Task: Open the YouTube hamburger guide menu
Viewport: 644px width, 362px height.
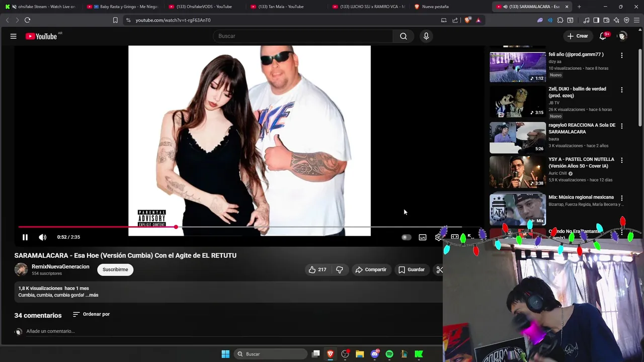Action: click(x=14, y=36)
